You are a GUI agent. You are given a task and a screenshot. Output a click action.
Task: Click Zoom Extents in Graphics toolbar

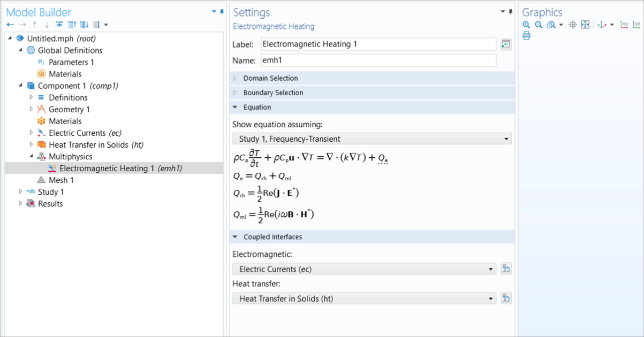[x=585, y=25]
